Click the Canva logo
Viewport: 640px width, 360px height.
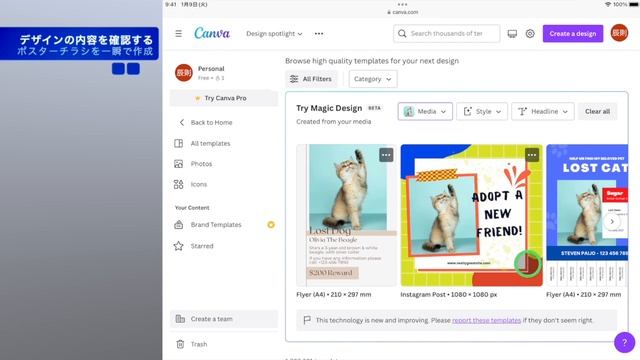[x=212, y=33]
